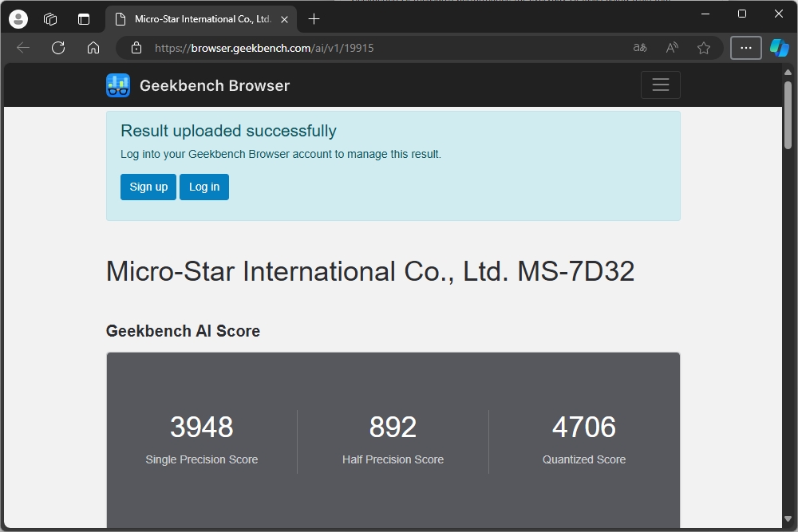
Task: Click the Geekbench logo icon
Action: coord(118,85)
